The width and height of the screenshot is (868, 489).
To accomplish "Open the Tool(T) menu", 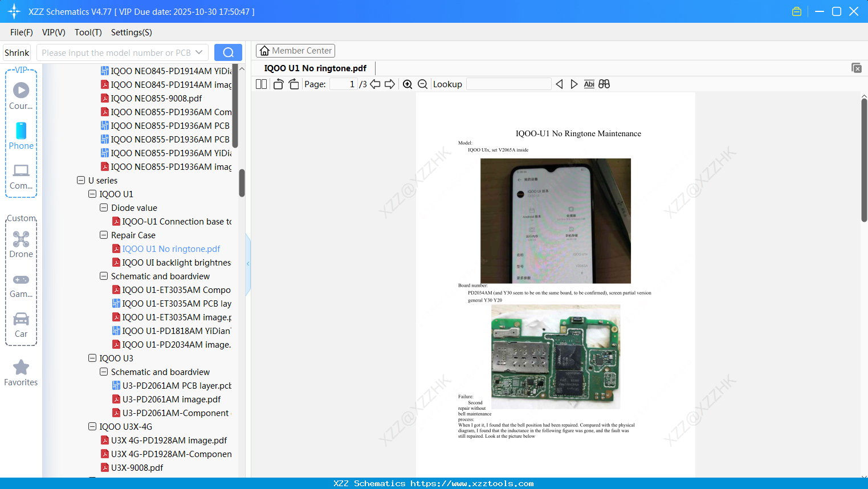I will (x=88, y=32).
